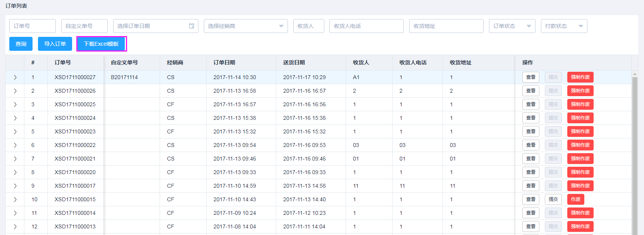
Task: Submit order XSD1711000015 via 提交
Action: click(553, 199)
